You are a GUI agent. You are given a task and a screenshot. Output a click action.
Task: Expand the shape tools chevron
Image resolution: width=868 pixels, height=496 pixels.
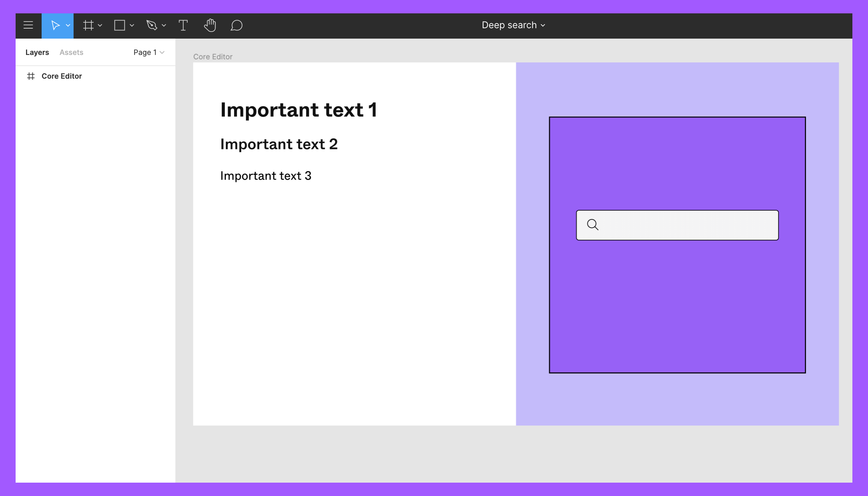(x=132, y=25)
